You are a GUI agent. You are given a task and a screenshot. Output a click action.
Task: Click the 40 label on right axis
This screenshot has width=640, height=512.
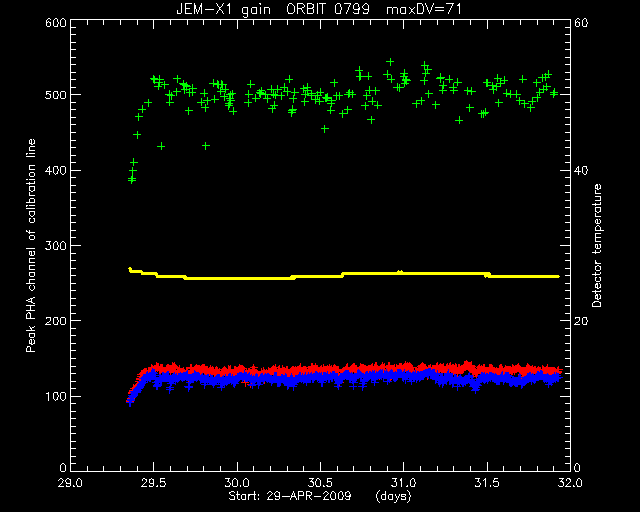point(581,170)
